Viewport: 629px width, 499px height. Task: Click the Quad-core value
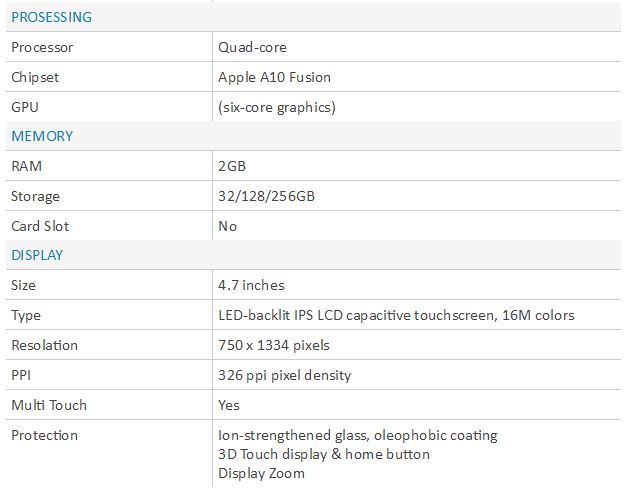252,47
